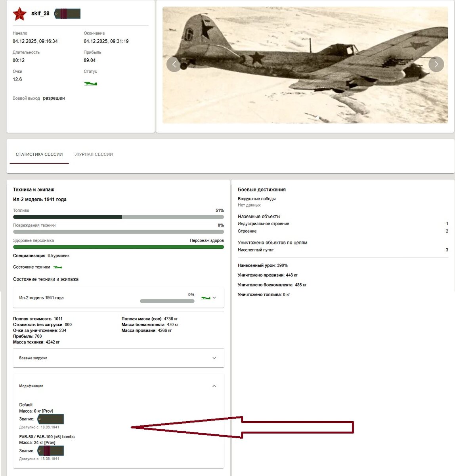Screen dimensions: 455x476
Task: Click the green plane icon beside Состояние техники
Action: pos(58,267)
